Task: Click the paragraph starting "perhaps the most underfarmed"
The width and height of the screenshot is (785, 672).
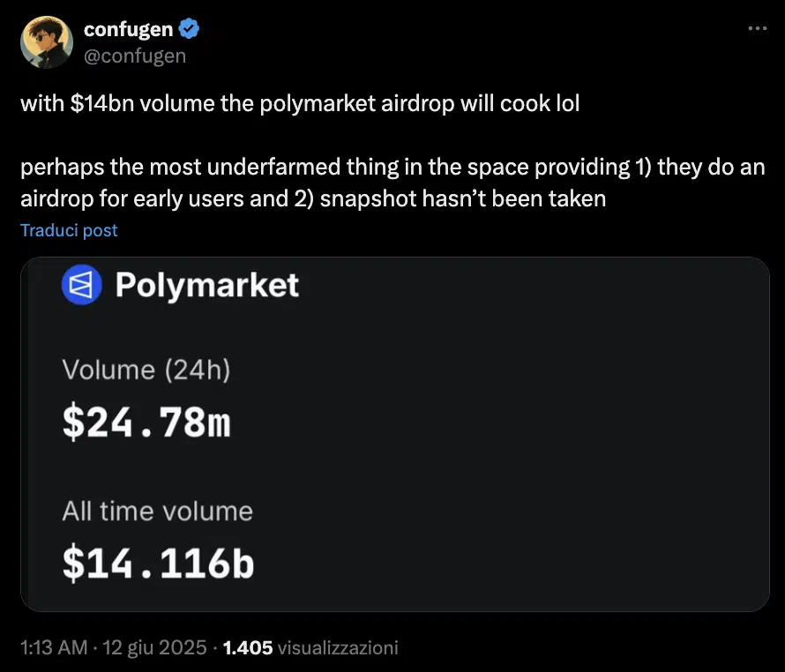Action: (x=392, y=168)
